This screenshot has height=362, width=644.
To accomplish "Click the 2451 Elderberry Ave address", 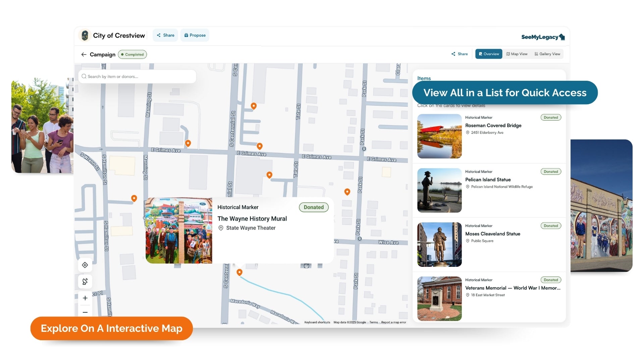I will [487, 133].
